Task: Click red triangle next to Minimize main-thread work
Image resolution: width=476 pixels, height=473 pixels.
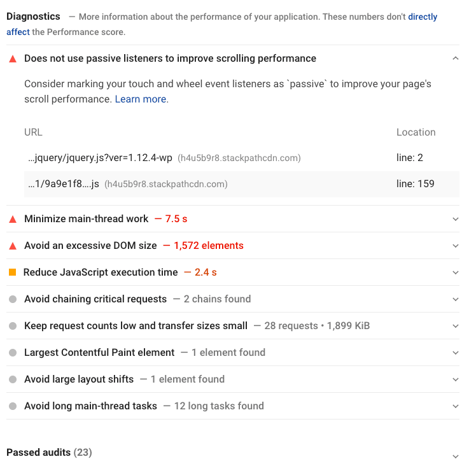Action: point(13,219)
